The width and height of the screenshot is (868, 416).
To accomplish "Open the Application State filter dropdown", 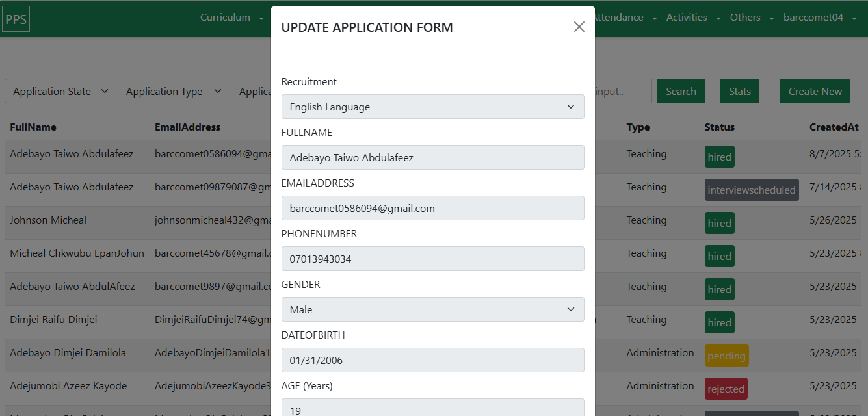I will tap(60, 92).
